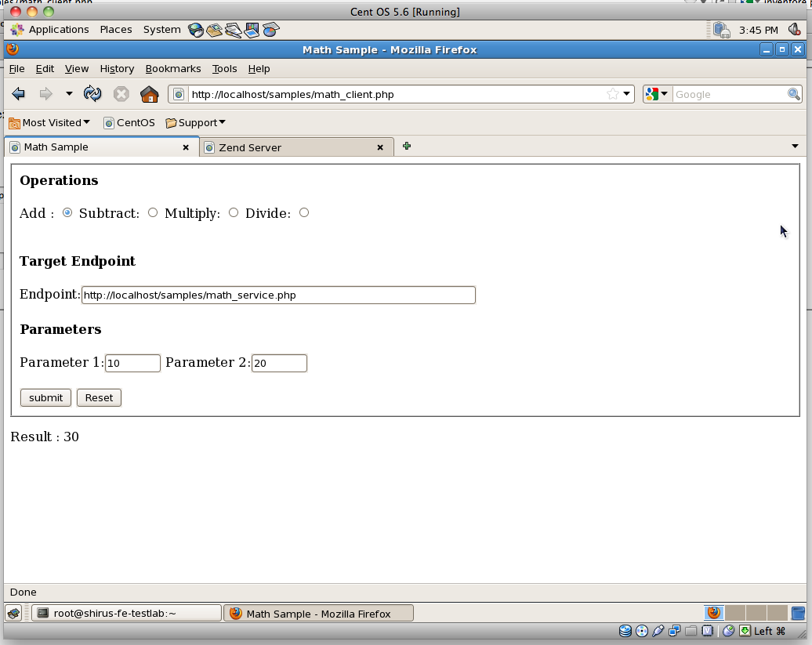Open the email client panel launcher

click(213, 29)
